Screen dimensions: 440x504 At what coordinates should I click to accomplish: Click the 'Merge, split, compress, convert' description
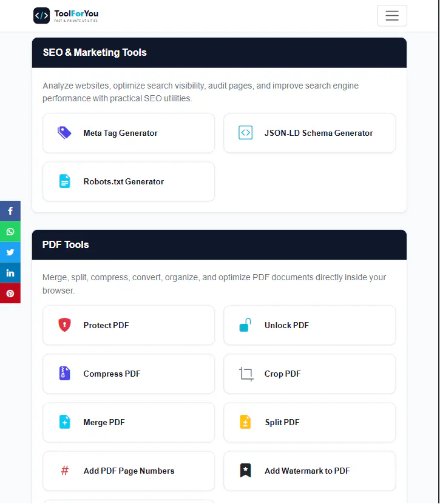click(214, 284)
